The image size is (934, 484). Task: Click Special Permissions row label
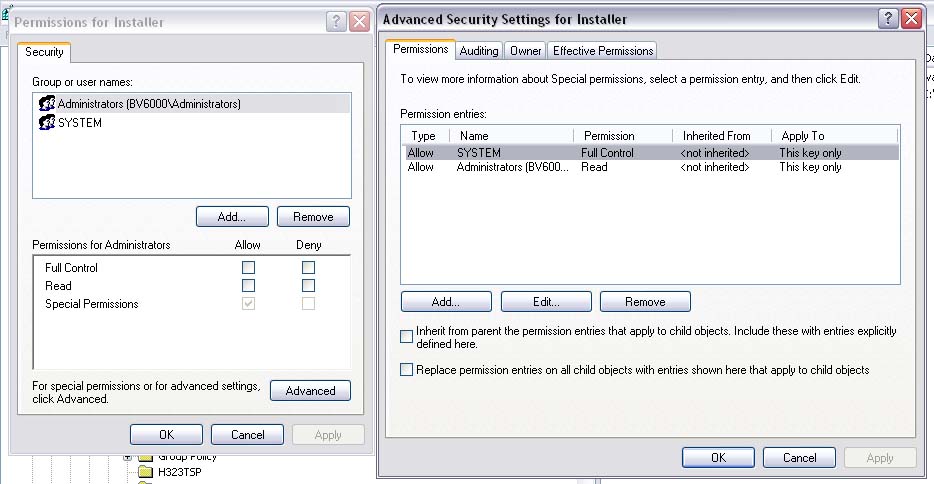(92, 304)
